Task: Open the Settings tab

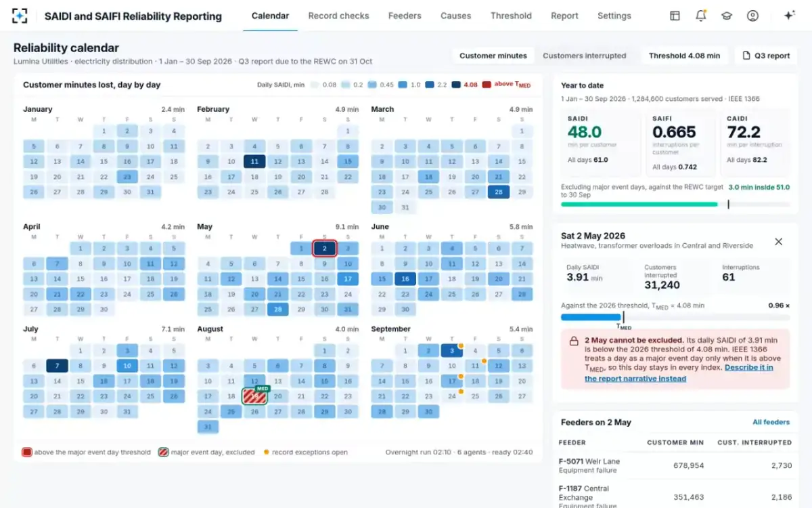Action: coord(614,16)
